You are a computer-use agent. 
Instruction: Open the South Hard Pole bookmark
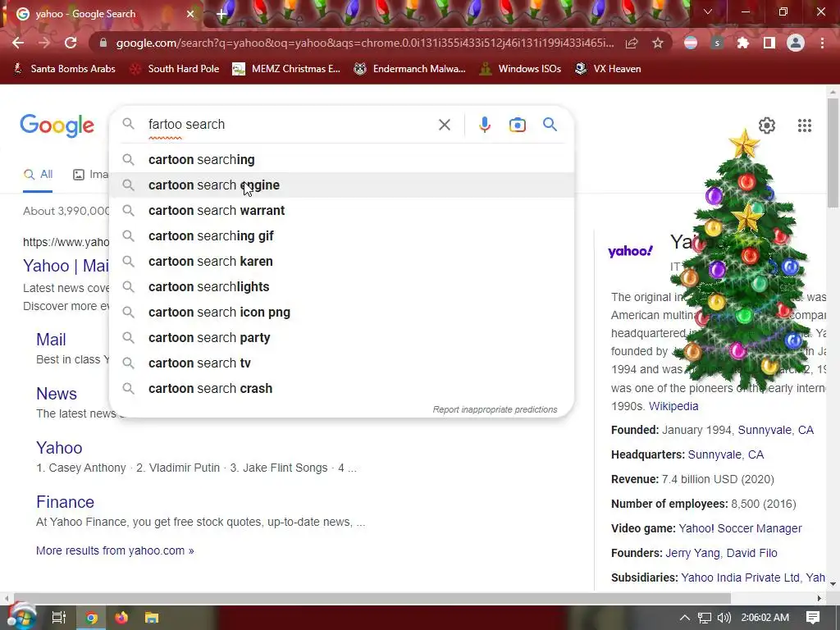tap(175, 69)
